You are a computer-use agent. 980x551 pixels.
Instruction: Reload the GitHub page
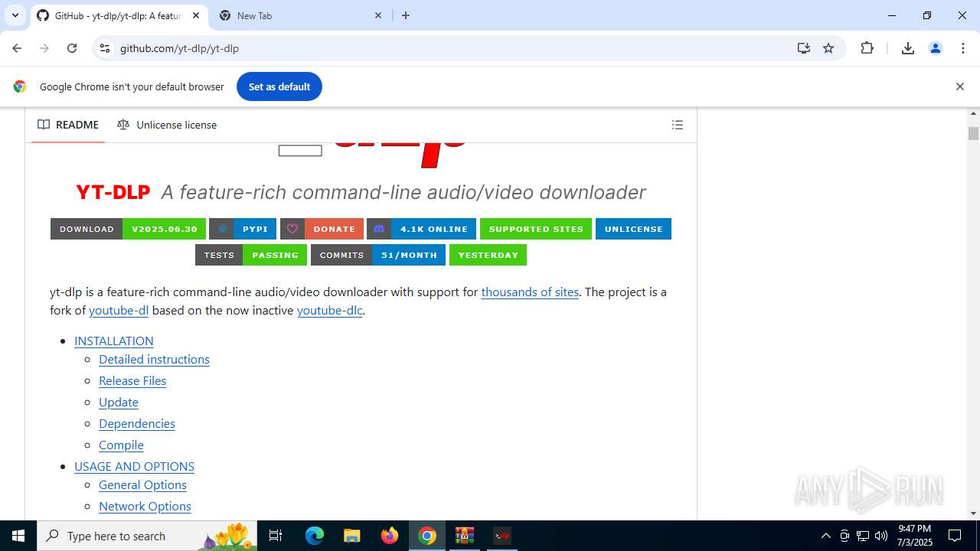(72, 48)
